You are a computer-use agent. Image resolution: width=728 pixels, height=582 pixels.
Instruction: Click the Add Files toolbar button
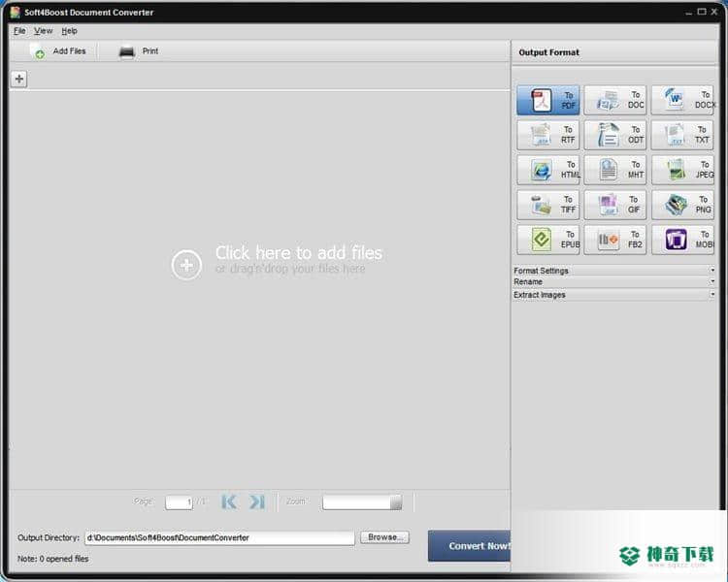point(58,51)
